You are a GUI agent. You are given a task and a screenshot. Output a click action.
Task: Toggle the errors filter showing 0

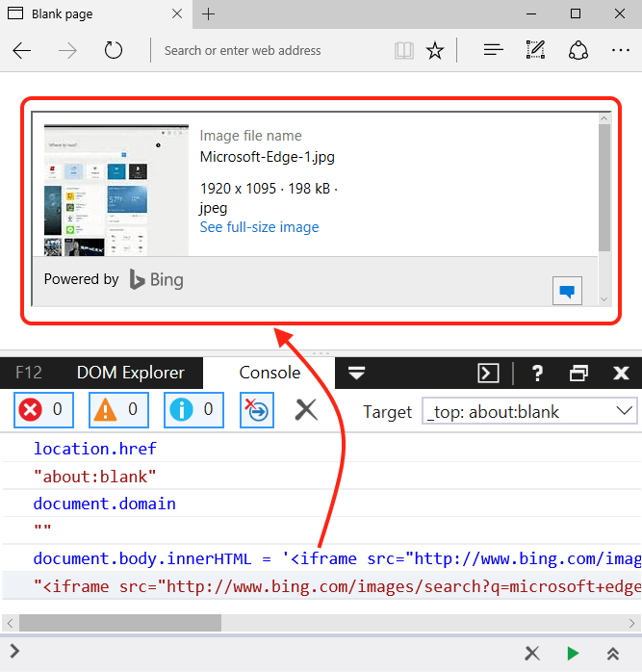point(43,410)
